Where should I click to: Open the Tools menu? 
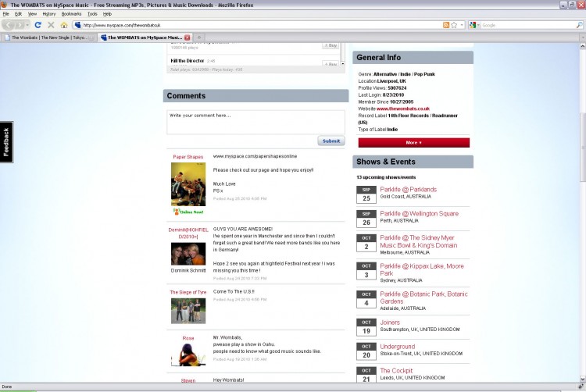[92, 14]
